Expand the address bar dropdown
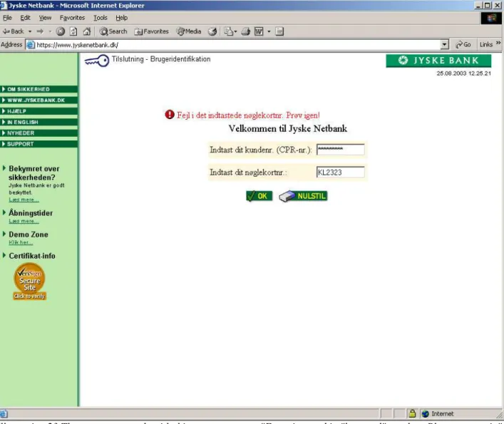 (444, 45)
